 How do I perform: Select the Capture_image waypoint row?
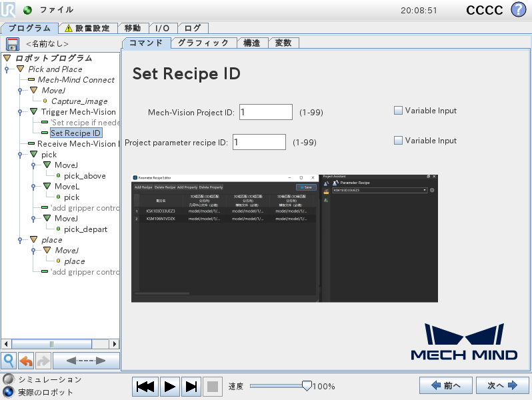(x=79, y=101)
